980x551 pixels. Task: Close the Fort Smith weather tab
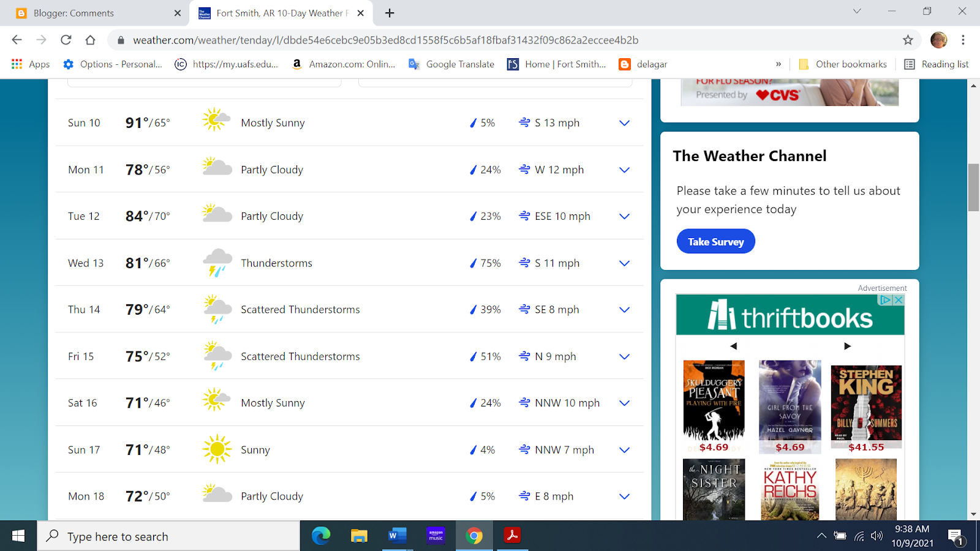pyautogui.click(x=361, y=13)
